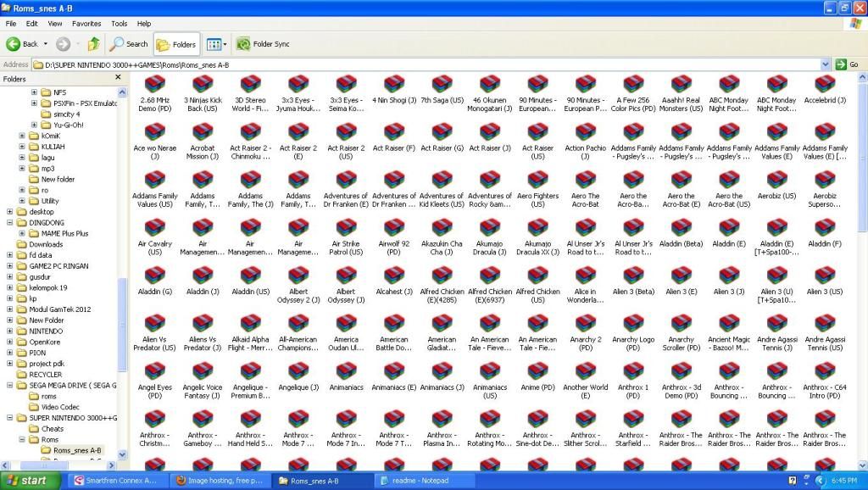Open the View menu
Screen dimensions: 868x490
pyautogui.click(x=55, y=24)
